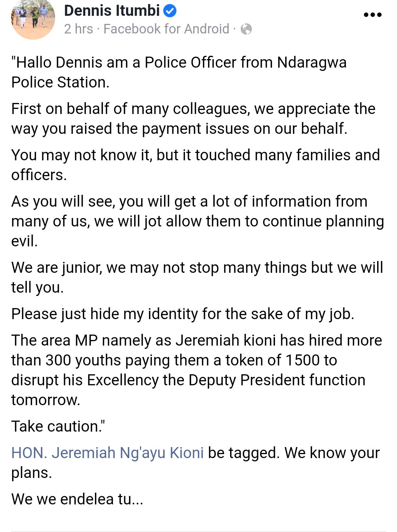Click the blue verified badge beside Dennis Itumbi
397x532 pixels.
169,11
